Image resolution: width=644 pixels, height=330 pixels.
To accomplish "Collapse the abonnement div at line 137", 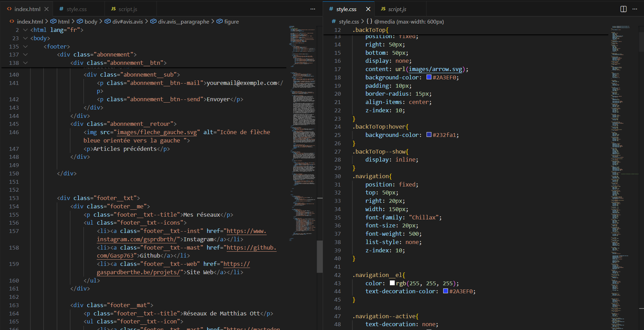I will coord(25,54).
